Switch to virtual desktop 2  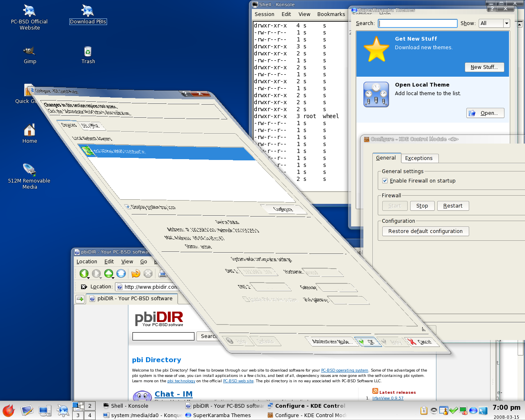point(90,406)
